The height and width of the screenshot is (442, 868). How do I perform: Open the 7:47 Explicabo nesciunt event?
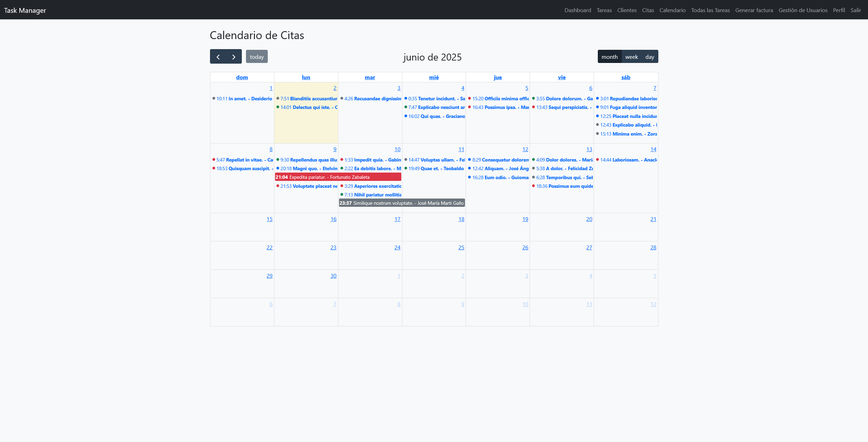pos(434,107)
